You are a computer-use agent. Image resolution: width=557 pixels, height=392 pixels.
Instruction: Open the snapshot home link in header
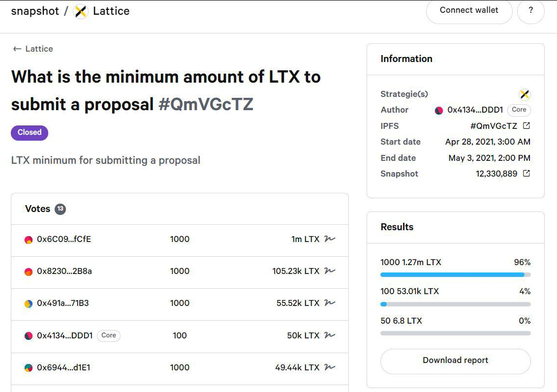(x=35, y=11)
